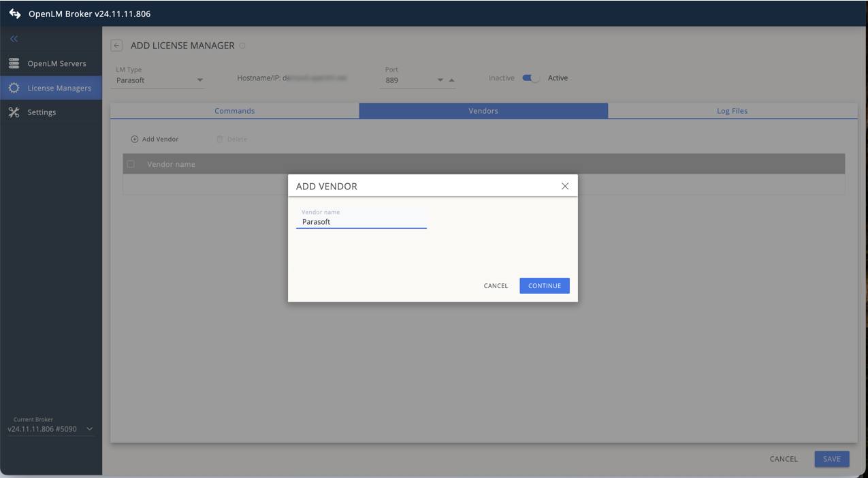Collapse the sidebar using the double-chevron icon

point(14,39)
